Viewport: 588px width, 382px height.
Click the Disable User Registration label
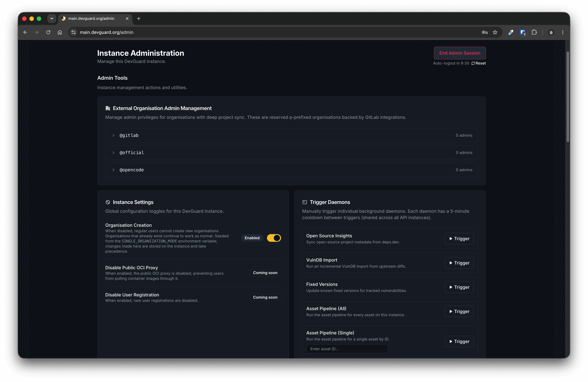[132, 295]
